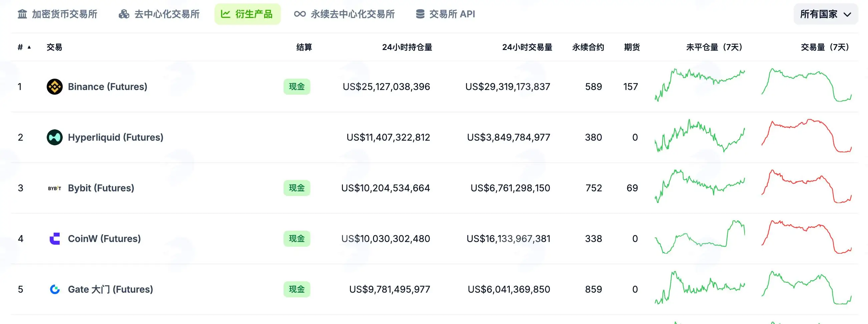Click the Hyperliquid logo icon
868x324 pixels.
55,137
